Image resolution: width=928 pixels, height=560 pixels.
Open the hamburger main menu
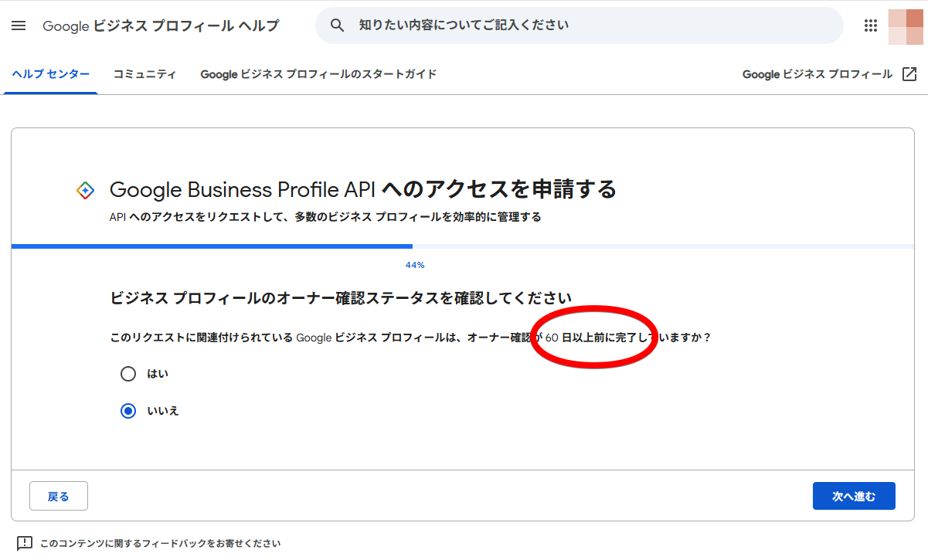pyautogui.click(x=19, y=25)
